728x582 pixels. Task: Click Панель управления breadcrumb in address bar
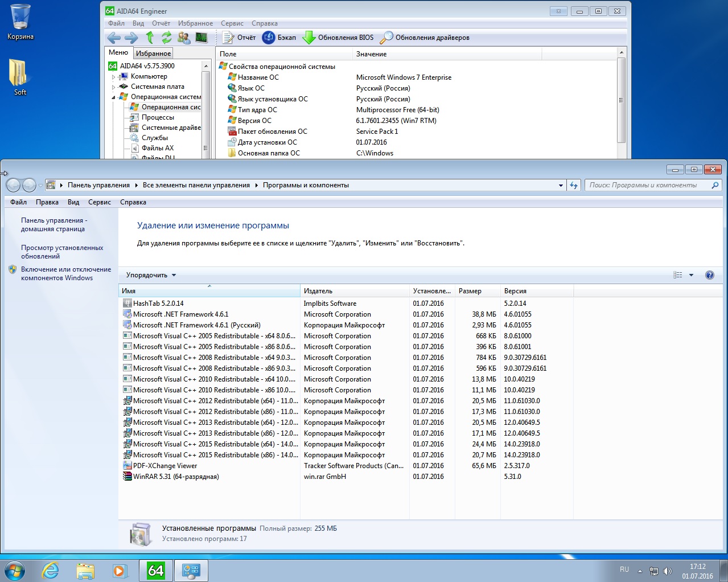[98, 185]
